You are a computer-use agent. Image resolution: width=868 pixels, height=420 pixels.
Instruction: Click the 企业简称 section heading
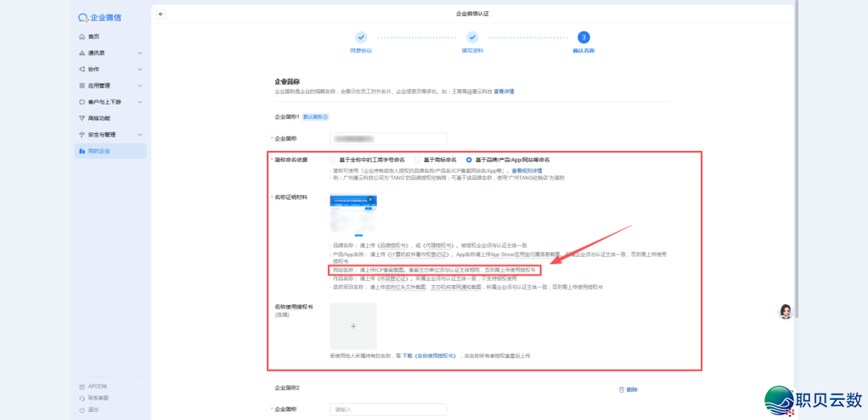287,81
